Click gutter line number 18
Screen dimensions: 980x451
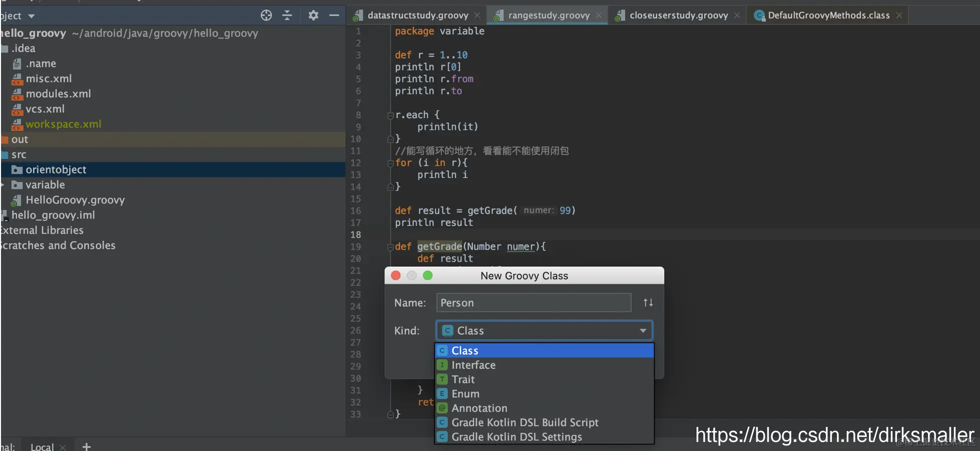[355, 235]
